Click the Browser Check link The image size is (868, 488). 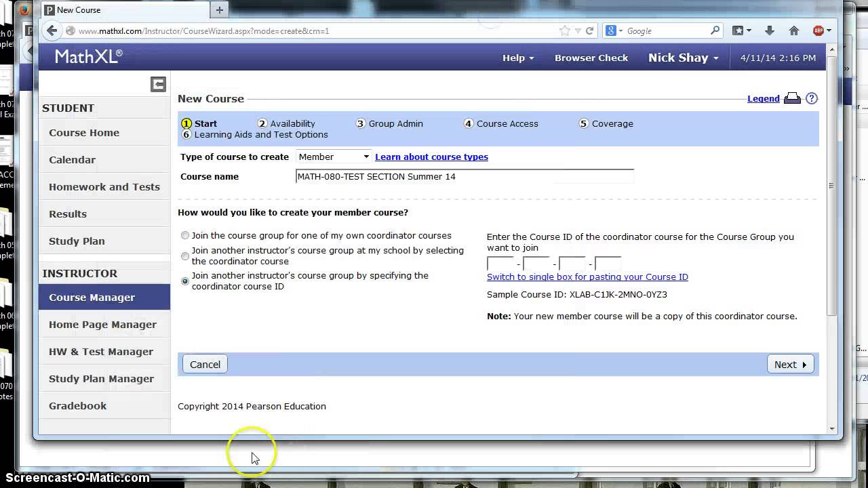[x=591, y=58]
